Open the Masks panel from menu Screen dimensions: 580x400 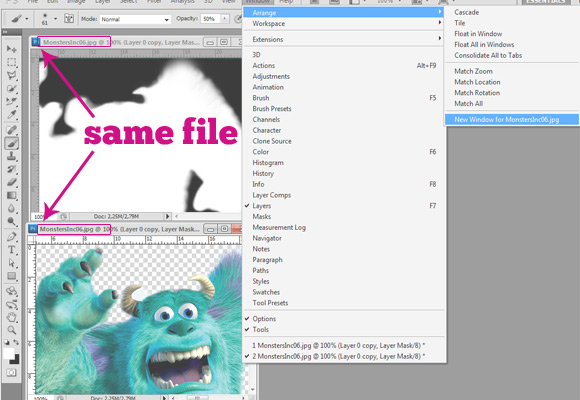(343, 216)
